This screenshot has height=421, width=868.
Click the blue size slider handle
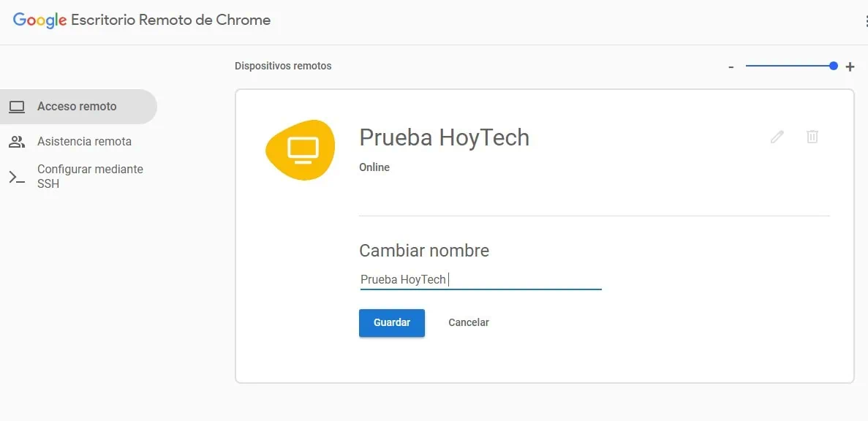pyautogui.click(x=834, y=66)
